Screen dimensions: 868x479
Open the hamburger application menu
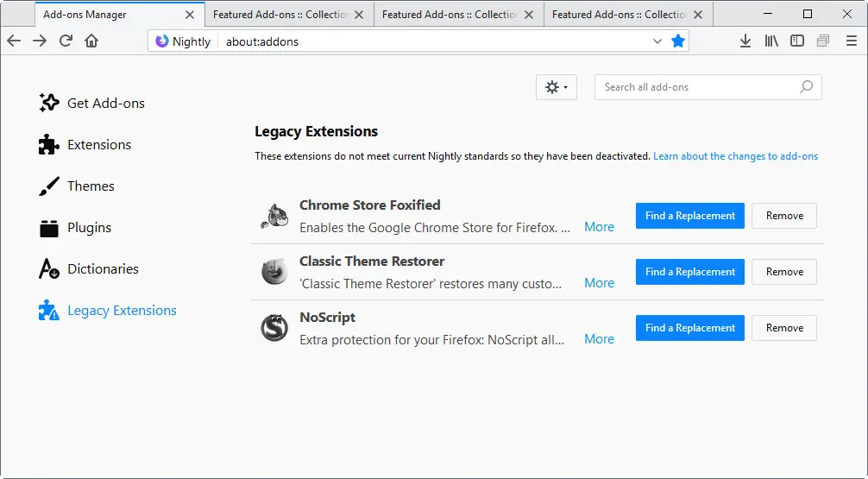[x=852, y=41]
